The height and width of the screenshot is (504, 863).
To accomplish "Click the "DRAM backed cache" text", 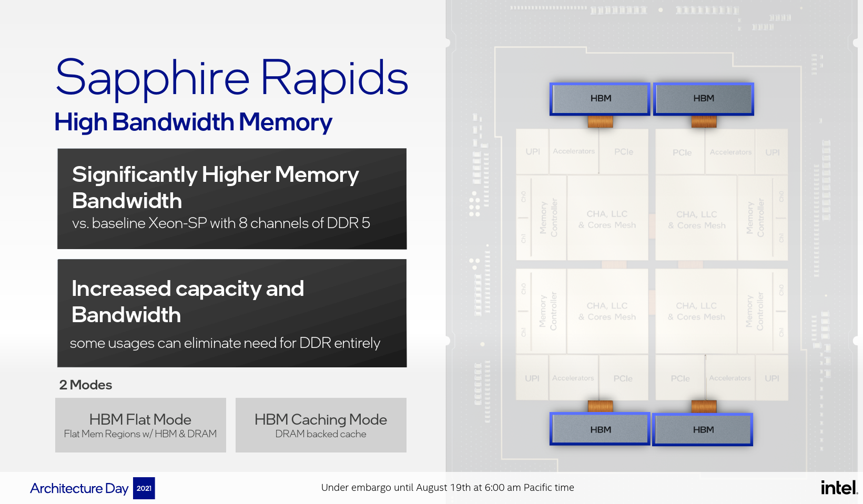I will 321,434.
